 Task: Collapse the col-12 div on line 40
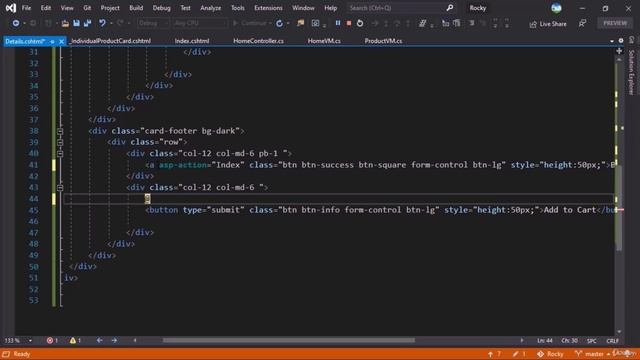60,153
